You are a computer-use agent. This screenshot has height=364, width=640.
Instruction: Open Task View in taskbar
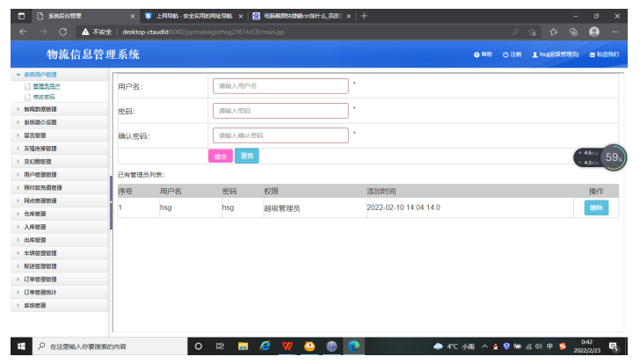220,346
